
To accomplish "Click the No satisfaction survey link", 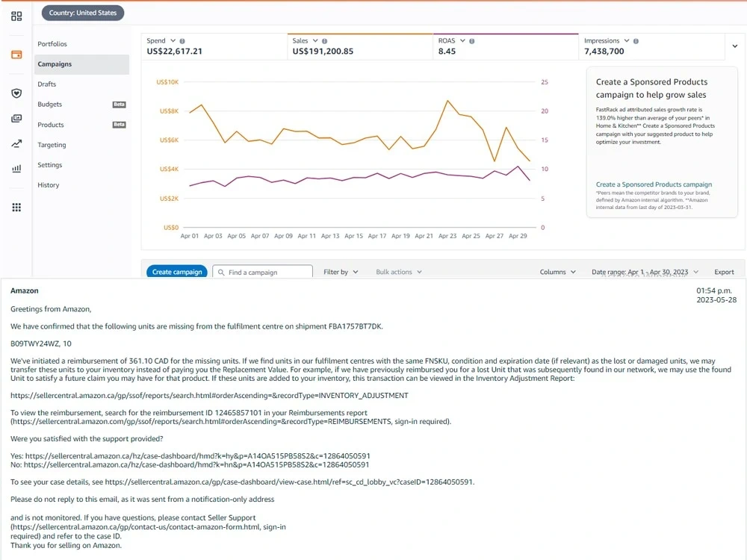I will (196, 464).
